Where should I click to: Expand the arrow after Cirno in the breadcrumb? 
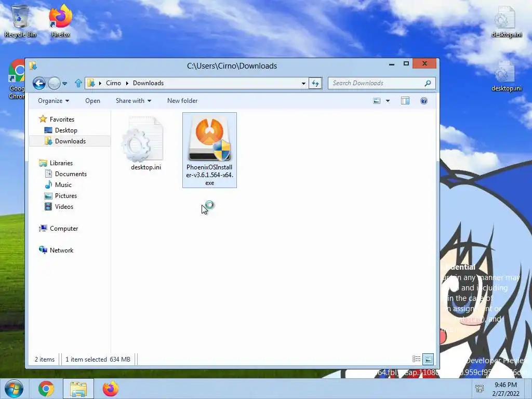[127, 83]
